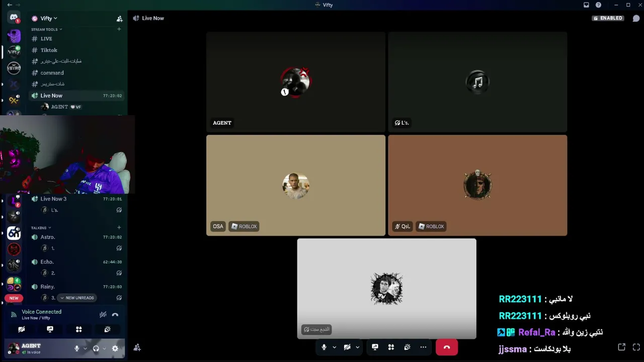Open the help icon in title bar

598,5
